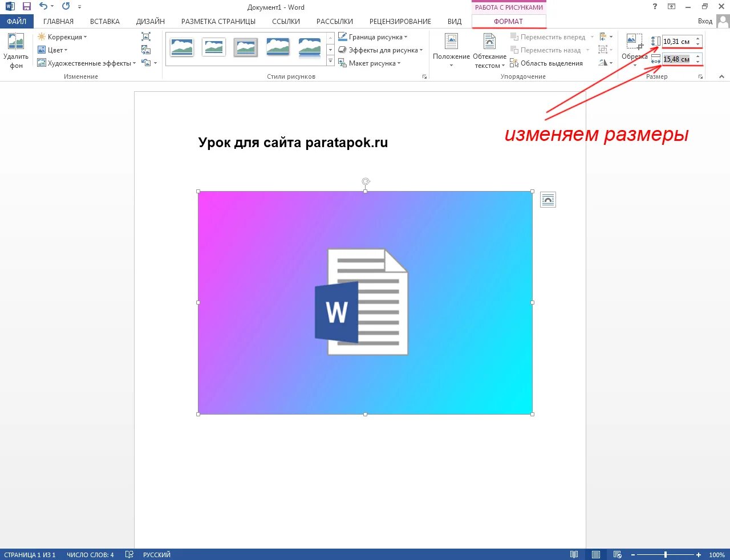Switch to the ГЛАВНАЯ tab
This screenshot has height=560, width=730.
tap(58, 21)
